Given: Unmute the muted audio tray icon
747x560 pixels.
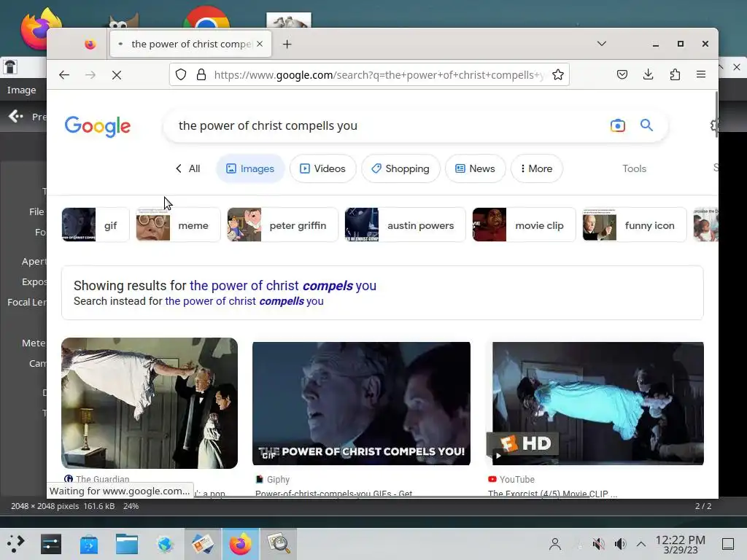Looking at the screenshot, I should click(x=598, y=544).
